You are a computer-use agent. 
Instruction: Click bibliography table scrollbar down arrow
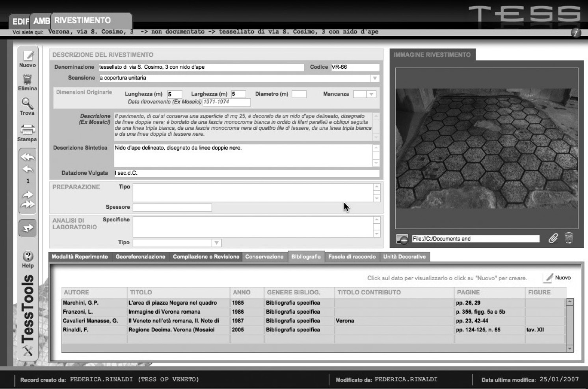pyautogui.click(x=569, y=348)
